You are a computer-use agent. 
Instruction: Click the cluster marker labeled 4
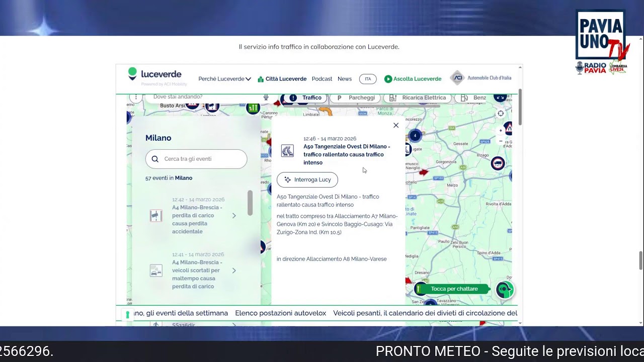(x=415, y=135)
